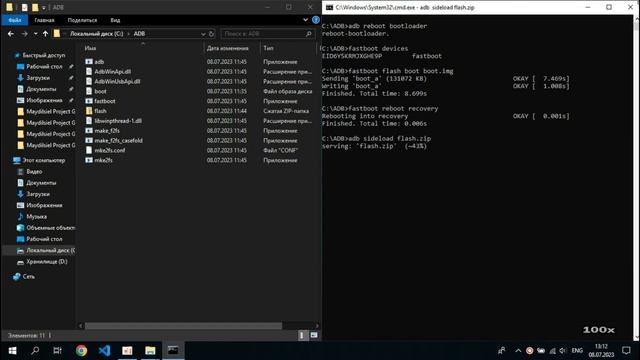Select the mke2fs.conf file
The image size is (640, 360).
click(109, 150)
